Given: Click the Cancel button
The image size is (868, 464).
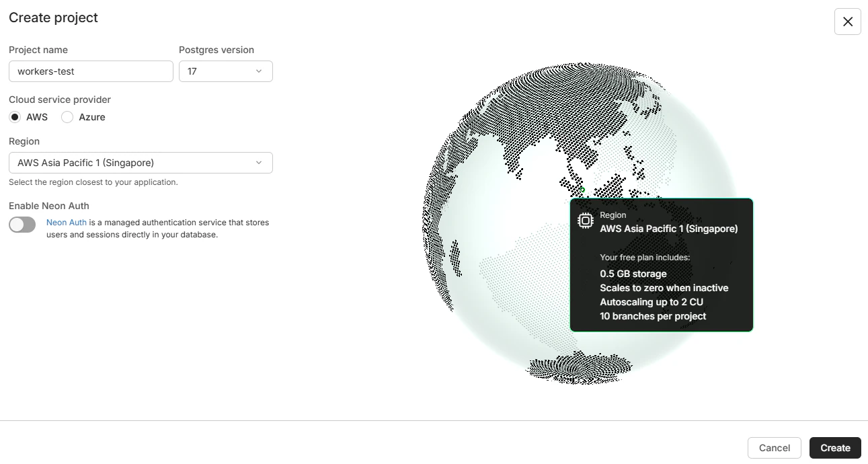Looking at the screenshot, I should coord(775,448).
